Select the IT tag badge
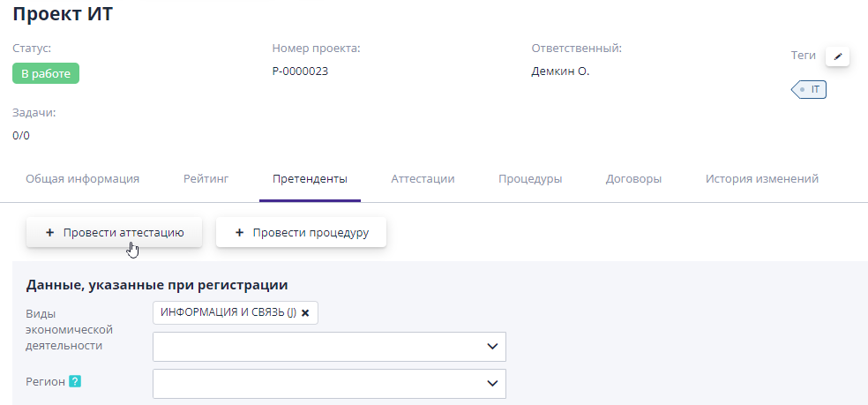The height and width of the screenshot is (405, 868). tap(809, 89)
